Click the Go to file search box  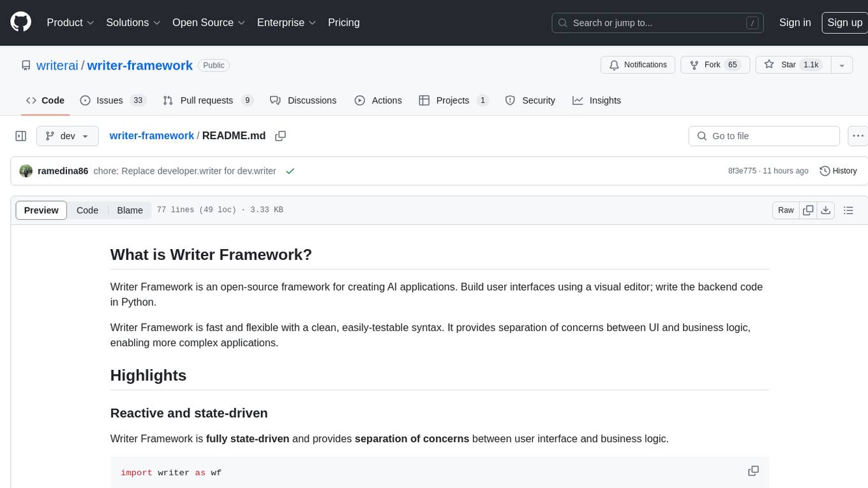click(764, 136)
